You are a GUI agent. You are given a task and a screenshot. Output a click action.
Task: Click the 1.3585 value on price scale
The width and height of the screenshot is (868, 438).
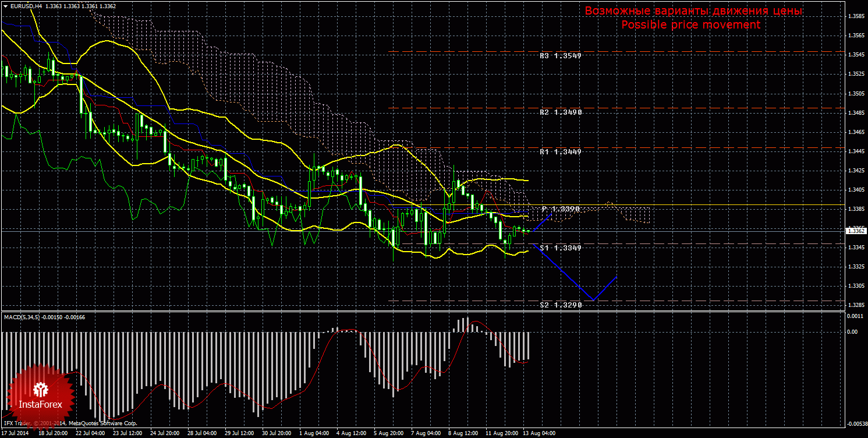pos(856,16)
